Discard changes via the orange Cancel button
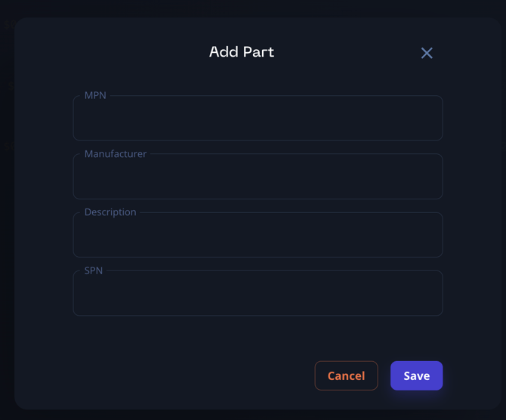The image size is (506, 420). (346, 375)
